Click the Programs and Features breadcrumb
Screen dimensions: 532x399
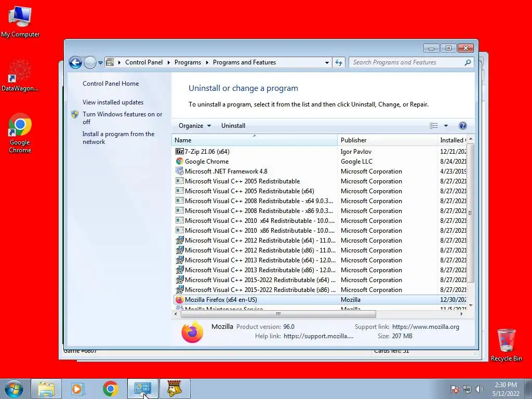tap(244, 62)
